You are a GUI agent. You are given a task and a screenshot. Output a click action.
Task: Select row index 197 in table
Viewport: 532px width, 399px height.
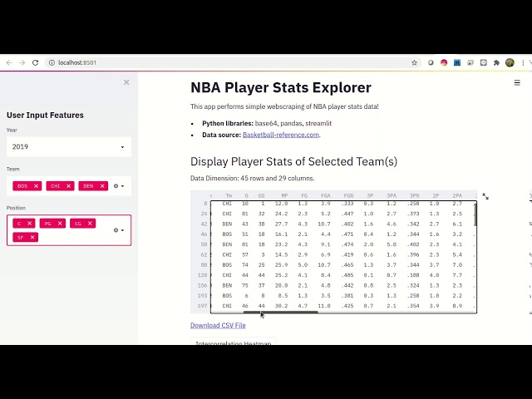203,306
